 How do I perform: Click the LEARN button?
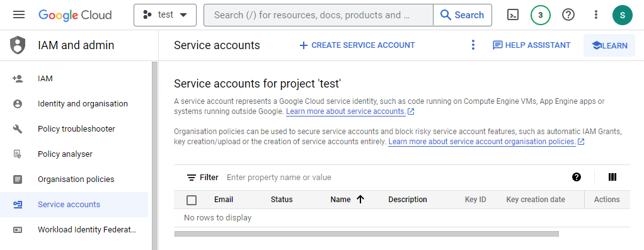pos(609,45)
